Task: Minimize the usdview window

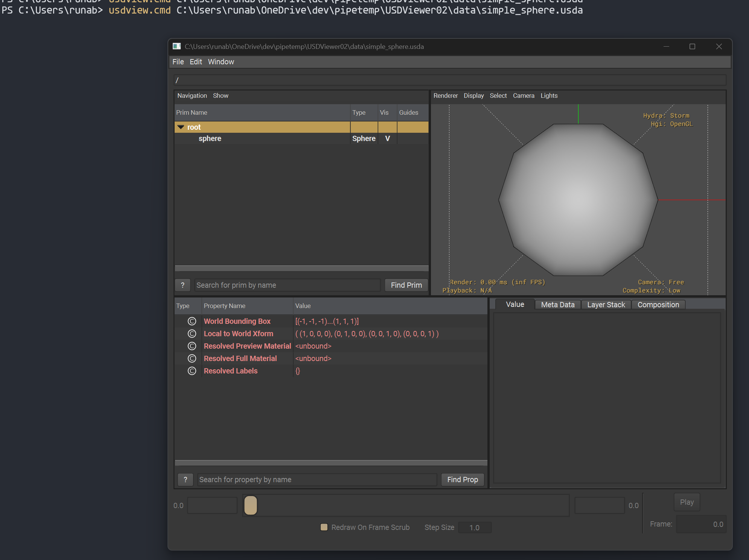Action: [x=666, y=46]
